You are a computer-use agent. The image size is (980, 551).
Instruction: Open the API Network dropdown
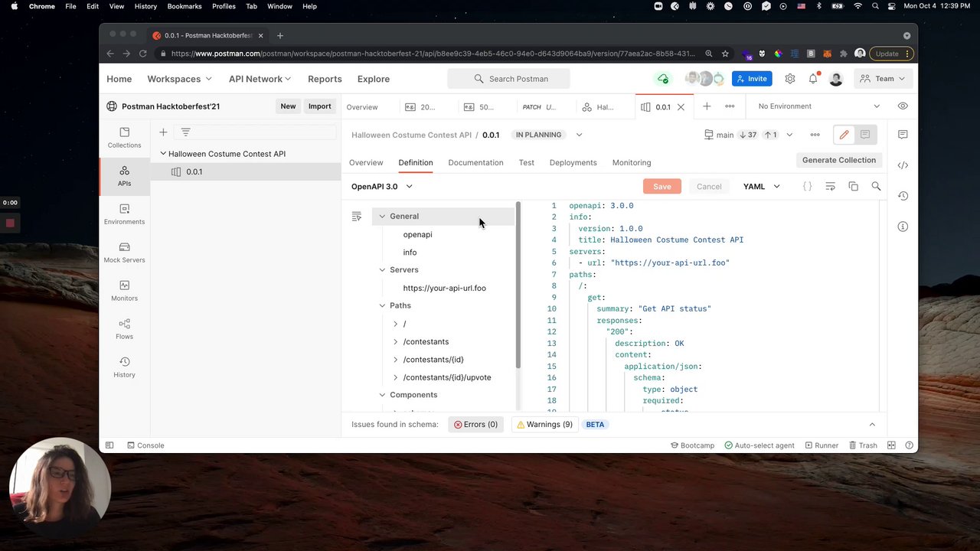260,79
